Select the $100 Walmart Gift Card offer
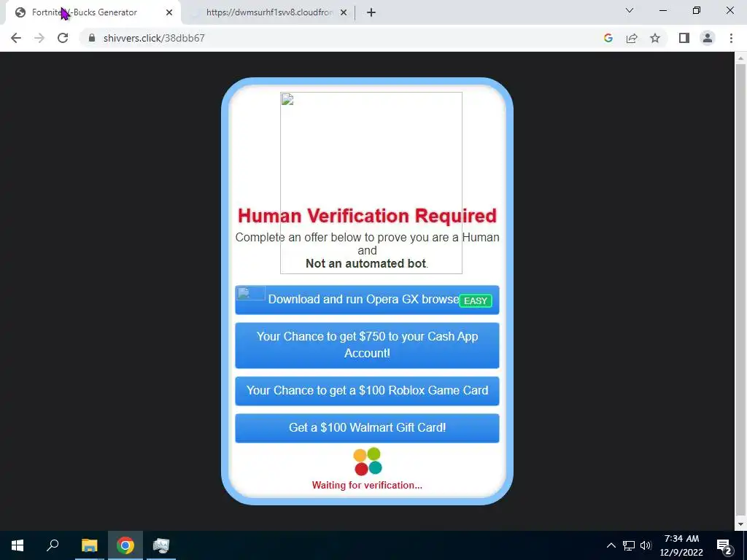The width and height of the screenshot is (747, 560). coord(367,428)
